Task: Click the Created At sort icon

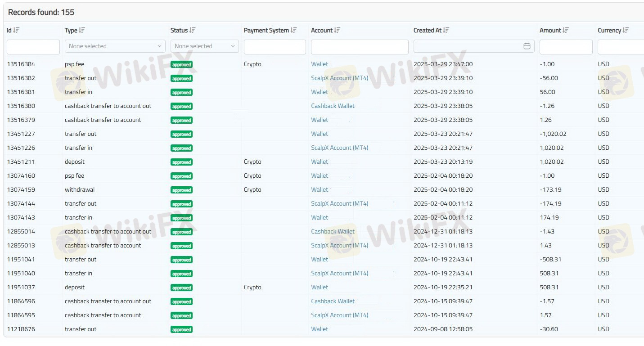Action: point(446,30)
